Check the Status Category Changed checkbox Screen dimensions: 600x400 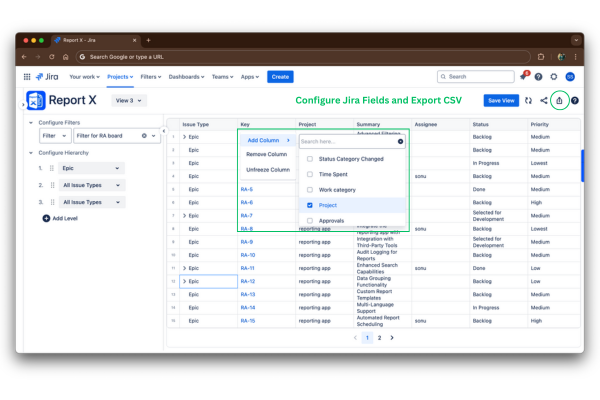tap(310, 159)
